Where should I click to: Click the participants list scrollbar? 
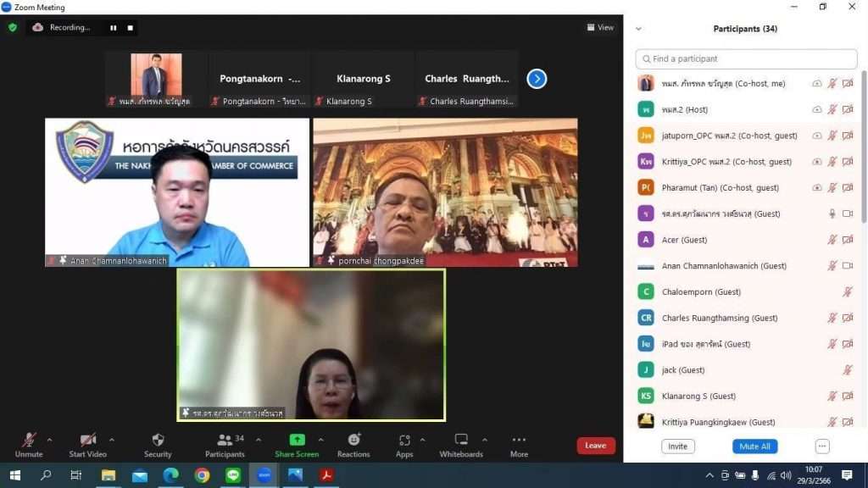[864, 147]
